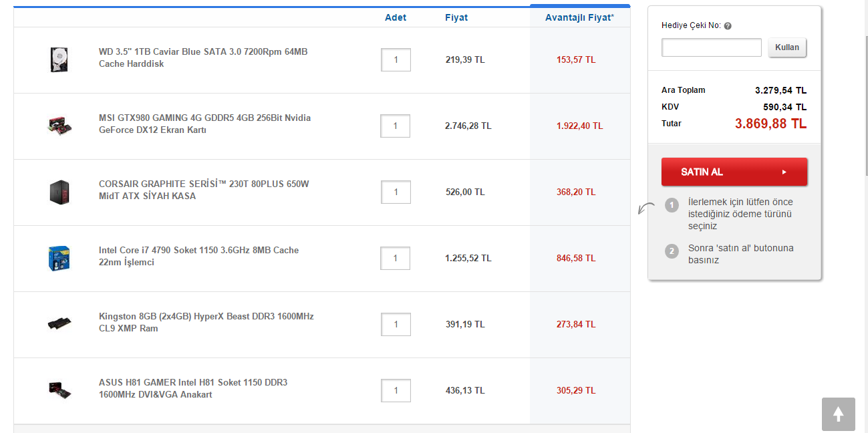The height and width of the screenshot is (433, 868).
Task: Click the Avantajlı Fiyat* column header
Action: coord(579,17)
